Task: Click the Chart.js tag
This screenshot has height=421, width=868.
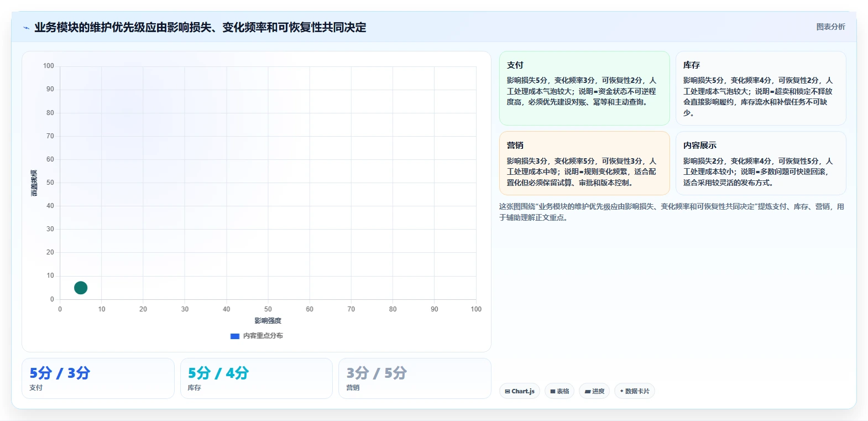Action: 520,391
